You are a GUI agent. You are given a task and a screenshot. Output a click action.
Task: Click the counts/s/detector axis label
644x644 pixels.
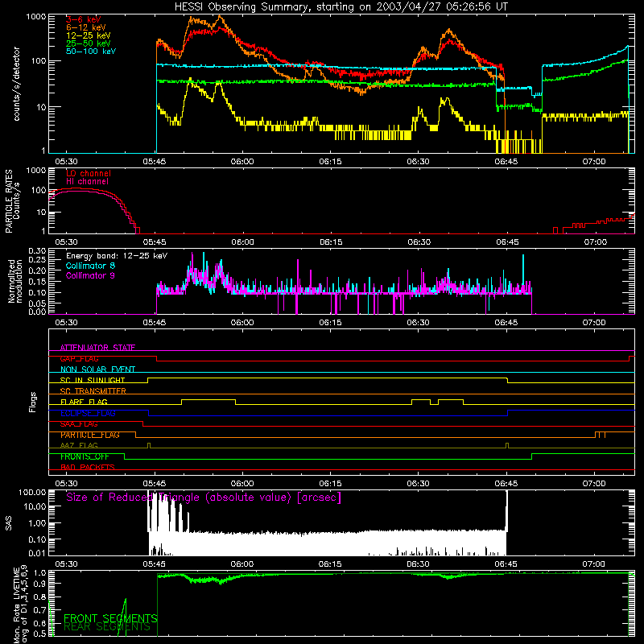[x=16, y=84]
